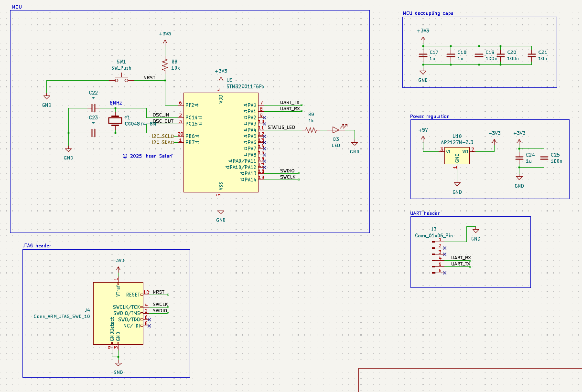This screenshot has width=582, height=392.
Task: Click the NRST label on JTAG header
Action: point(159,292)
